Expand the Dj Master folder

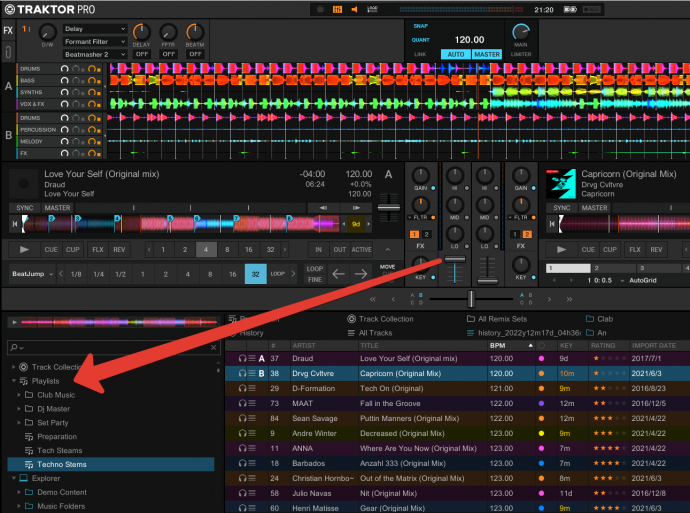tap(19, 409)
